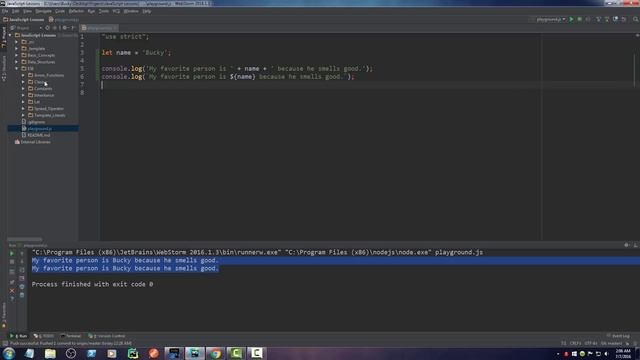Select the .gitignore file
The height and width of the screenshot is (360, 640).
coord(36,122)
